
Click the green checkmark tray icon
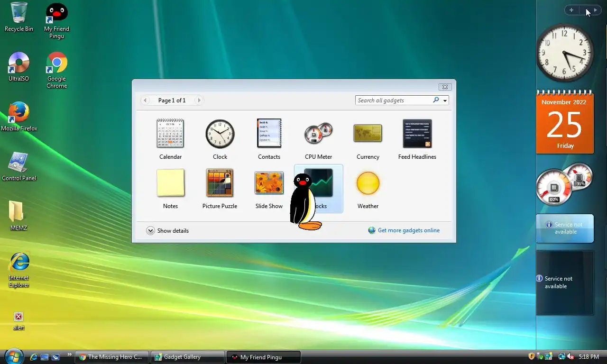tap(540, 356)
